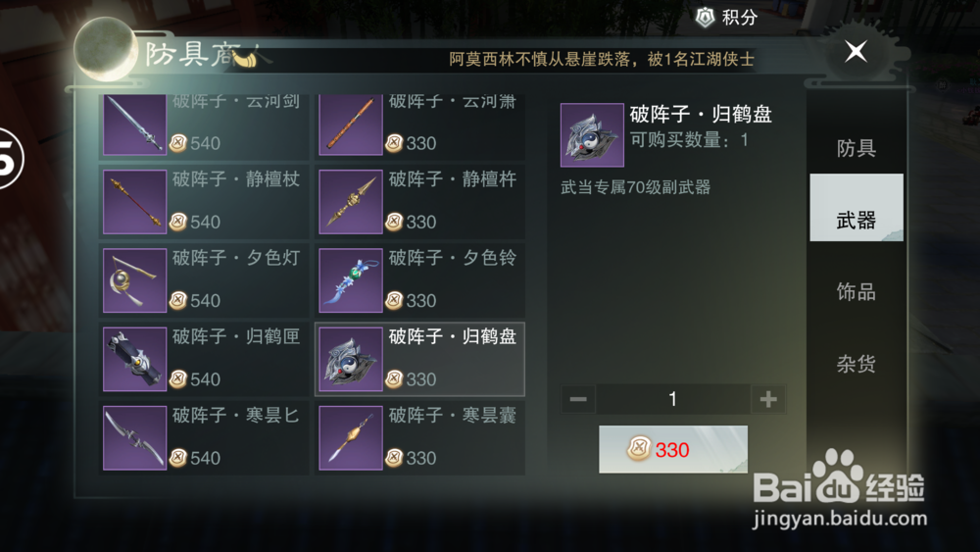Viewport: 980px width, 552px height.
Task: Choose the 破阵子·夕色铃 bell icon
Action: tap(351, 280)
